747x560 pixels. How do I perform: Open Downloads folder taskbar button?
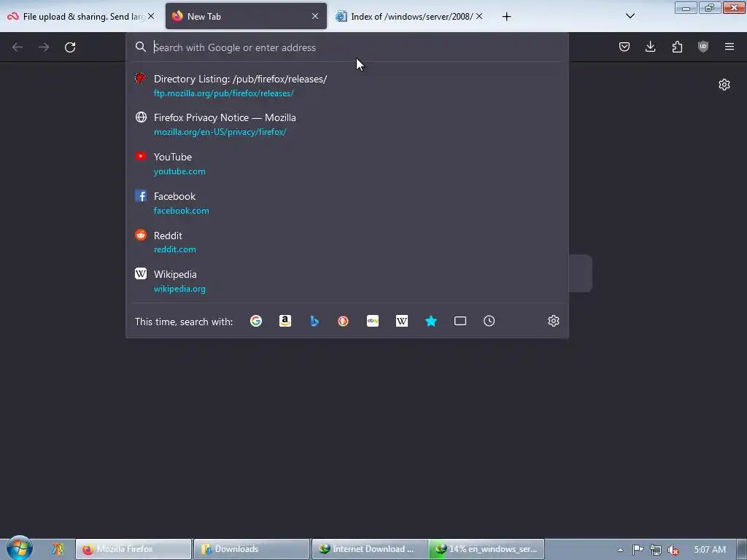tap(252, 549)
